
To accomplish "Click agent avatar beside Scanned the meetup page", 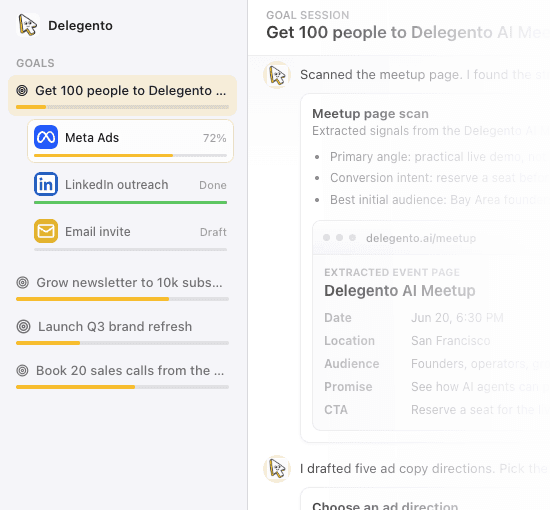I will pyautogui.click(x=277, y=75).
